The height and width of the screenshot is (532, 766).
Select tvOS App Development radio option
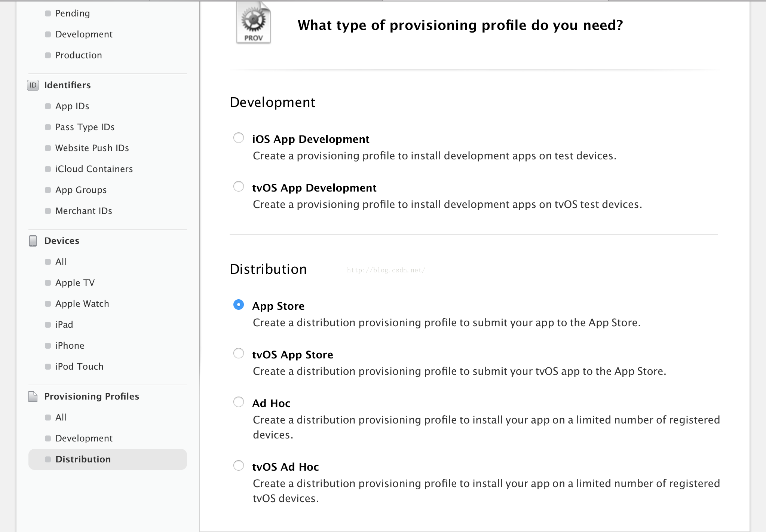click(239, 187)
